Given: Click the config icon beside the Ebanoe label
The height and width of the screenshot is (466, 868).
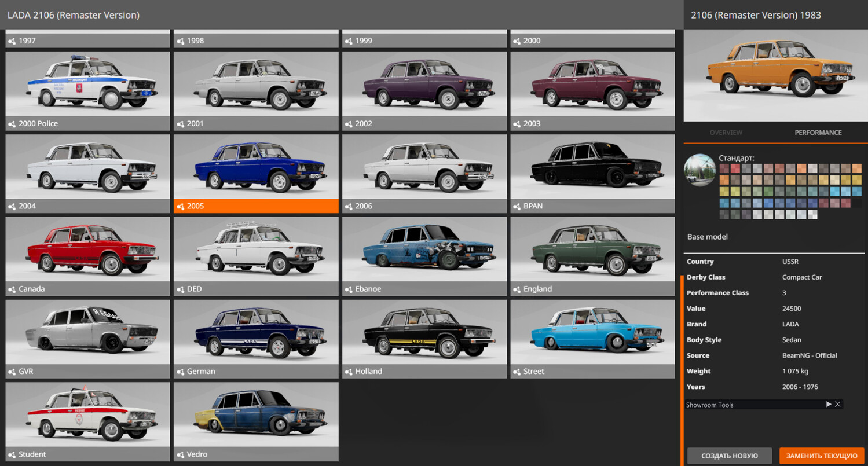Looking at the screenshot, I should point(349,289).
